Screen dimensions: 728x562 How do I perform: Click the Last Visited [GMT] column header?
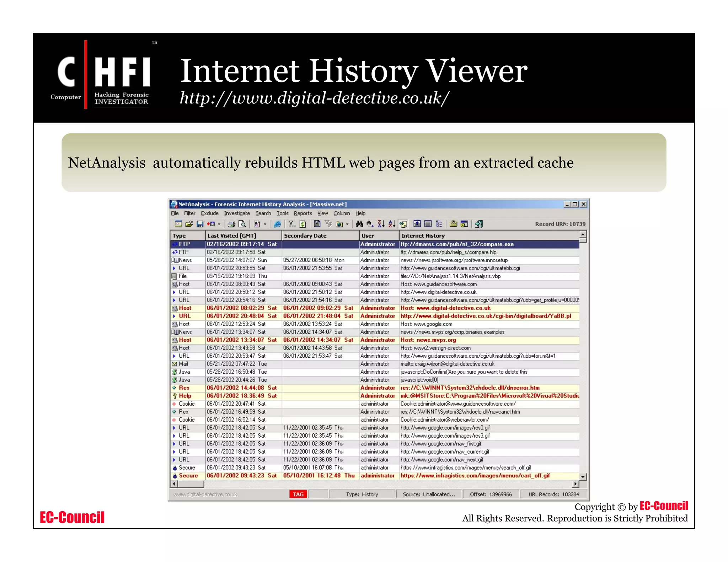(x=243, y=236)
